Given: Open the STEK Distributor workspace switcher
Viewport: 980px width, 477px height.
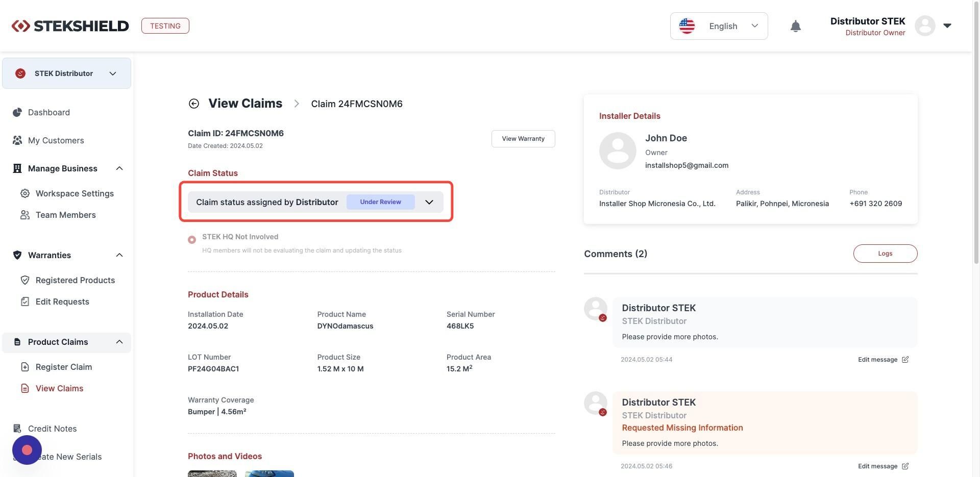Looking at the screenshot, I should (66, 73).
